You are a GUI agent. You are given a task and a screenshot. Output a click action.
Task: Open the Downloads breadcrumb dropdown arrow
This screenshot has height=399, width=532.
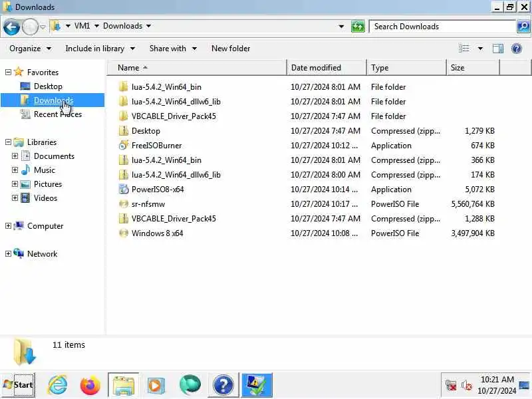148,26
